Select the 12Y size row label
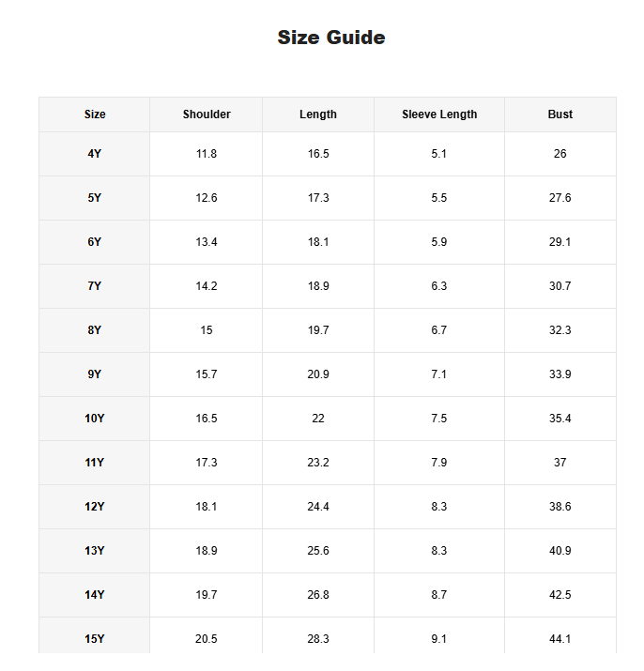 [x=95, y=506]
